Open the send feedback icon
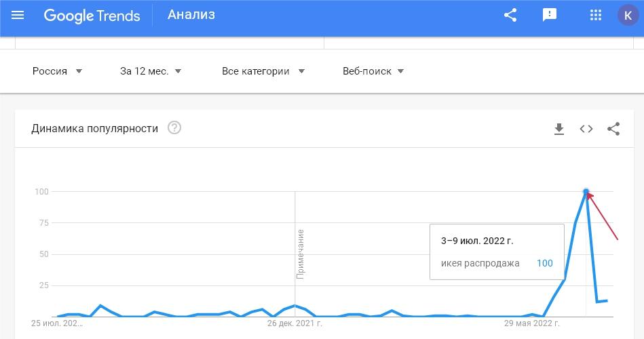The width and height of the screenshot is (644, 339). [550, 15]
